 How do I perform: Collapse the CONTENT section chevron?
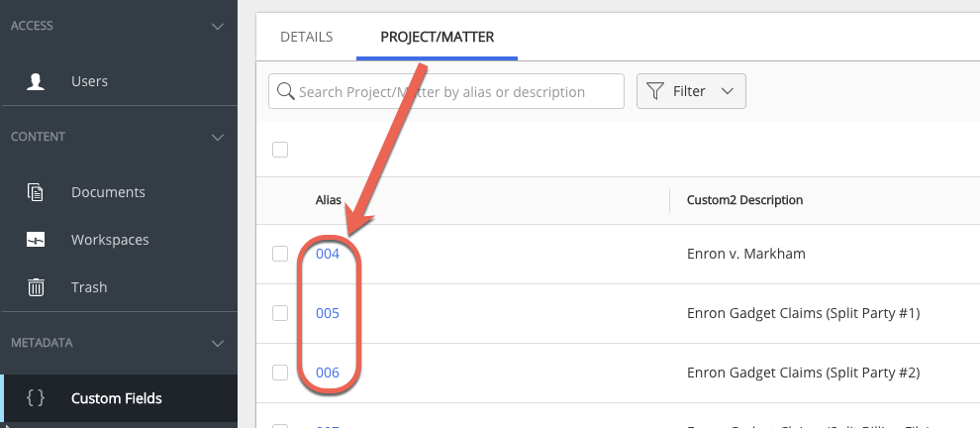click(219, 137)
